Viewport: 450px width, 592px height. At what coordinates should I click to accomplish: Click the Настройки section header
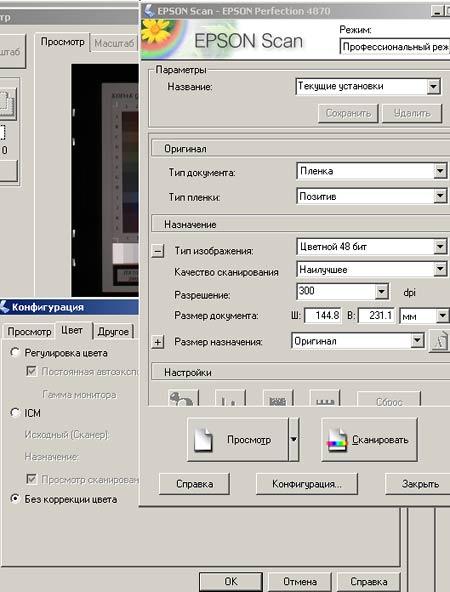(301, 373)
